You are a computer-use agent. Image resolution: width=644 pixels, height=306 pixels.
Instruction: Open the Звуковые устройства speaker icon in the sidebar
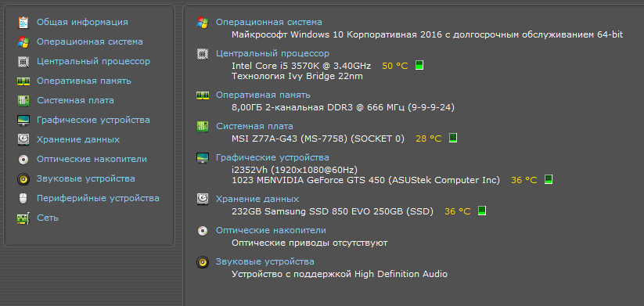pyautogui.click(x=23, y=179)
